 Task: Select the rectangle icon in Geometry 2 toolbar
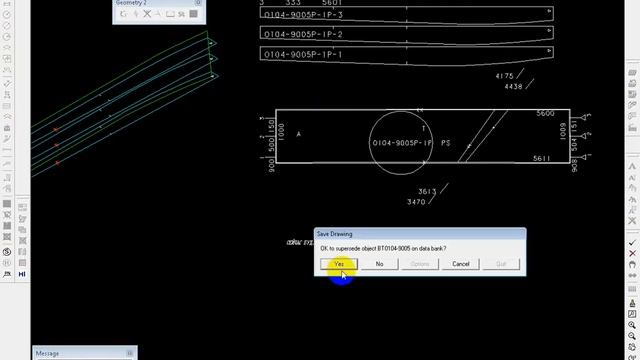point(170,14)
